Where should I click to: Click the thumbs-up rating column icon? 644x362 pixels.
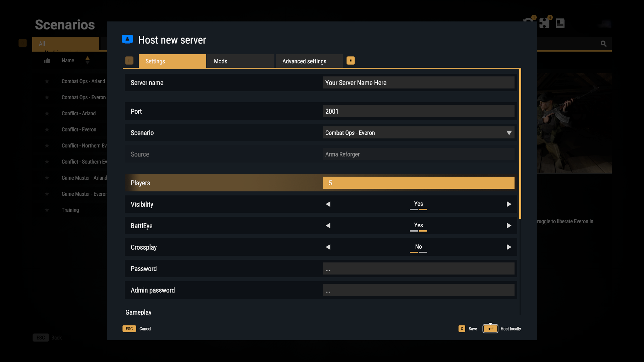47,60
